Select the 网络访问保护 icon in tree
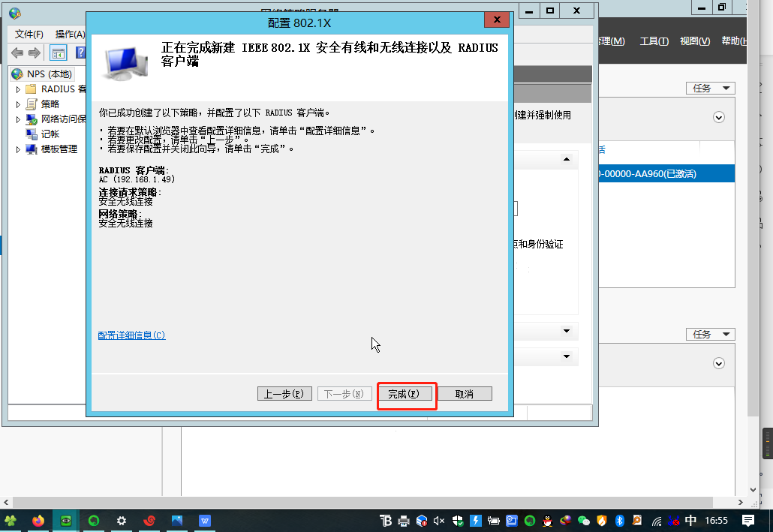773x532 pixels. coord(32,119)
